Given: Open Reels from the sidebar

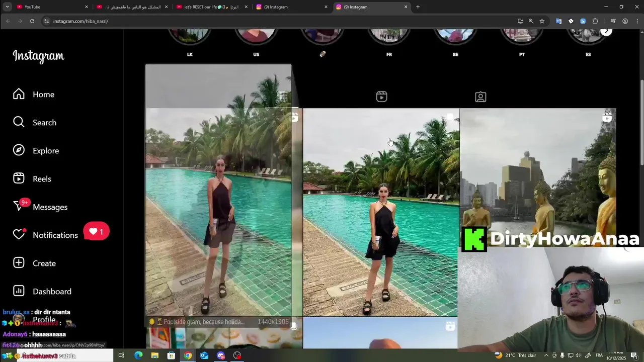Looking at the screenshot, I should point(32,179).
